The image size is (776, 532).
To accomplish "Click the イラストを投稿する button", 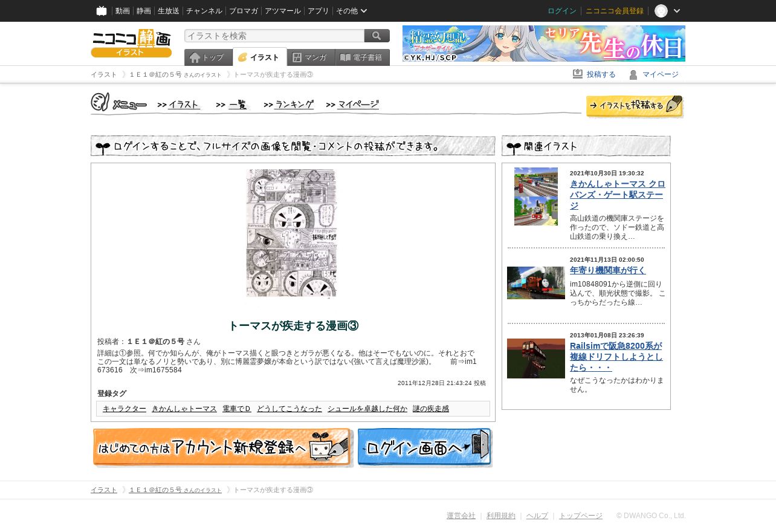I will pyautogui.click(x=635, y=106).
